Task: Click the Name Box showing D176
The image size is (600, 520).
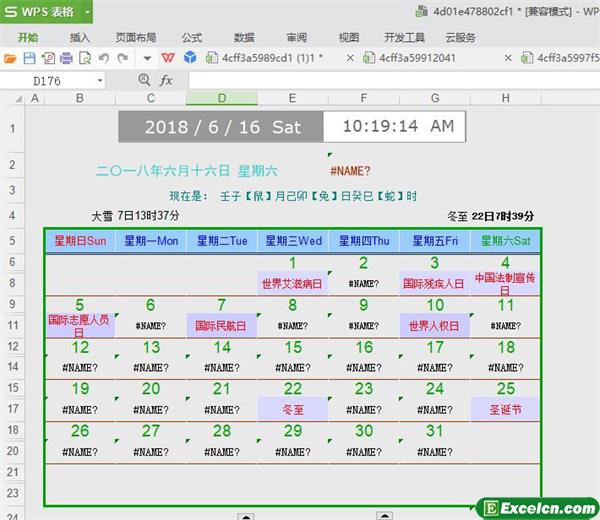Action: pyautogui.click(x=47, y=81)
